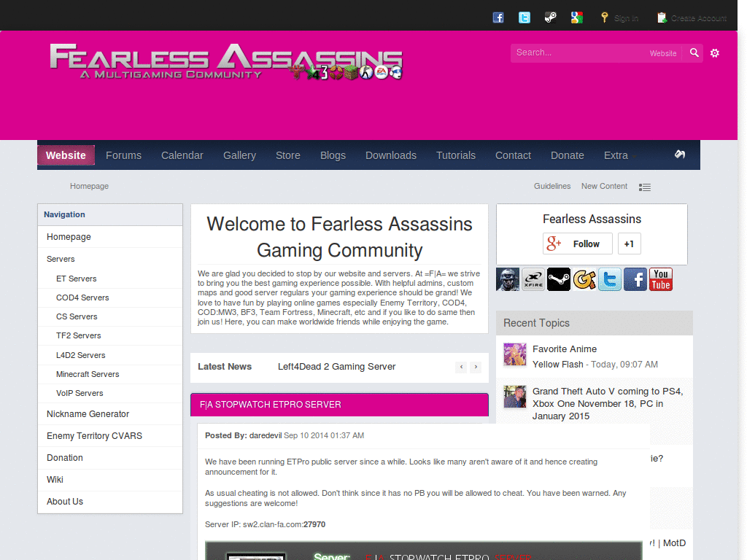Open the Calendar nav tab
Image resolution: width=747 pixels, height=560 pixels.
point(182,155)
